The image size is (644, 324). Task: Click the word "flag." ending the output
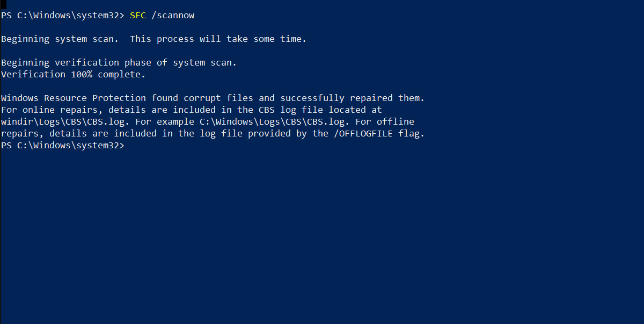(x=412, y=133)
